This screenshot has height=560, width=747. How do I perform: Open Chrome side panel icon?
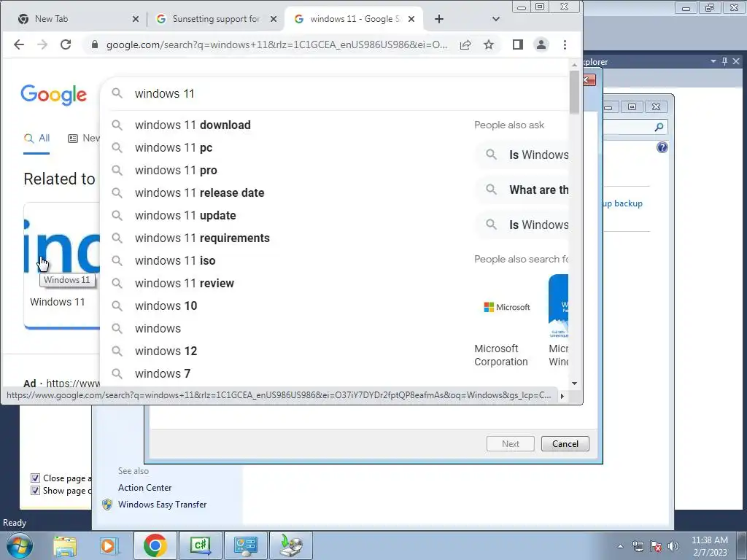click(518, 44)
